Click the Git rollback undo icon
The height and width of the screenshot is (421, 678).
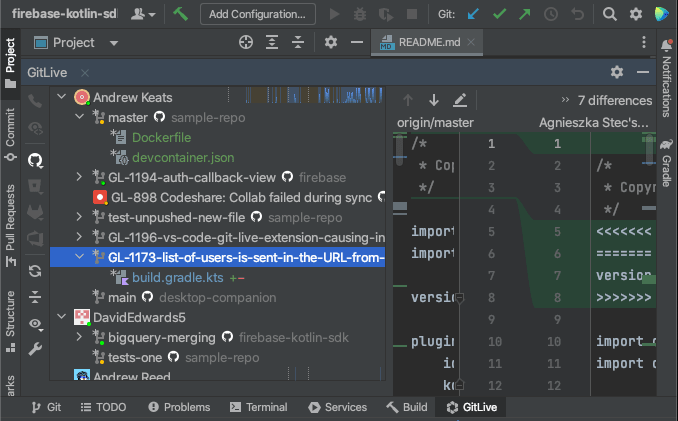pos(577,14)
